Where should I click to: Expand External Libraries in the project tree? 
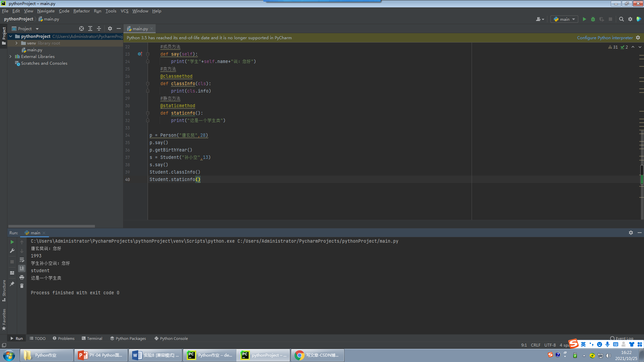pyautogui.click(x=10, y=57)
